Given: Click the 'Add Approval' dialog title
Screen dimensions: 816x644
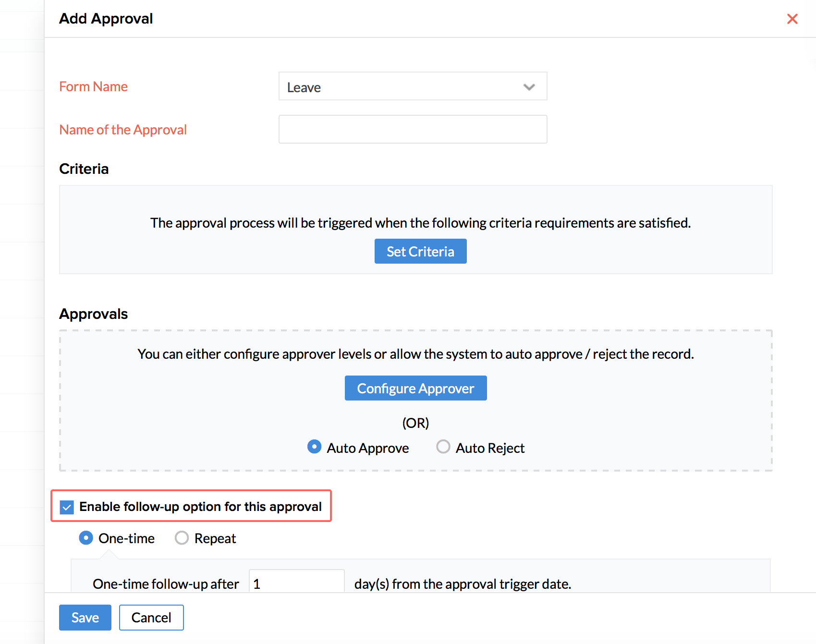Looking at the screenshot, I should (106, 19).
